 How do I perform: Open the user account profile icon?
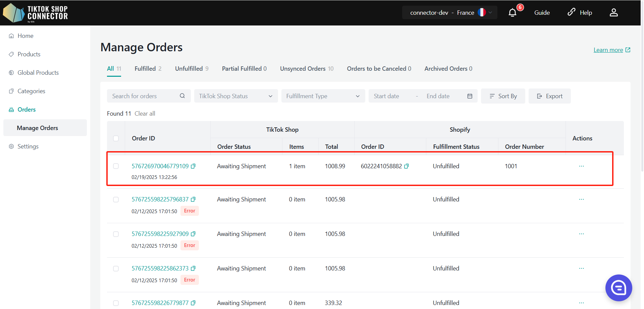614,13
